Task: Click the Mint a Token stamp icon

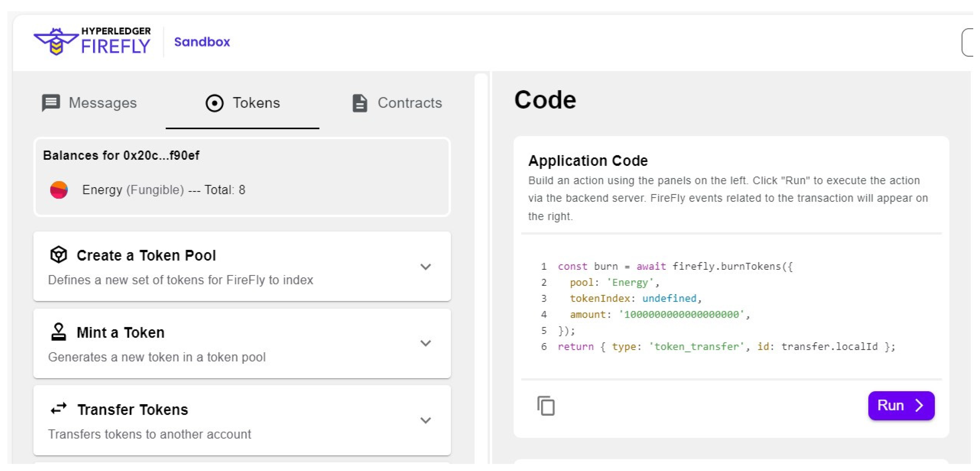Action: (x=59, y=332)
